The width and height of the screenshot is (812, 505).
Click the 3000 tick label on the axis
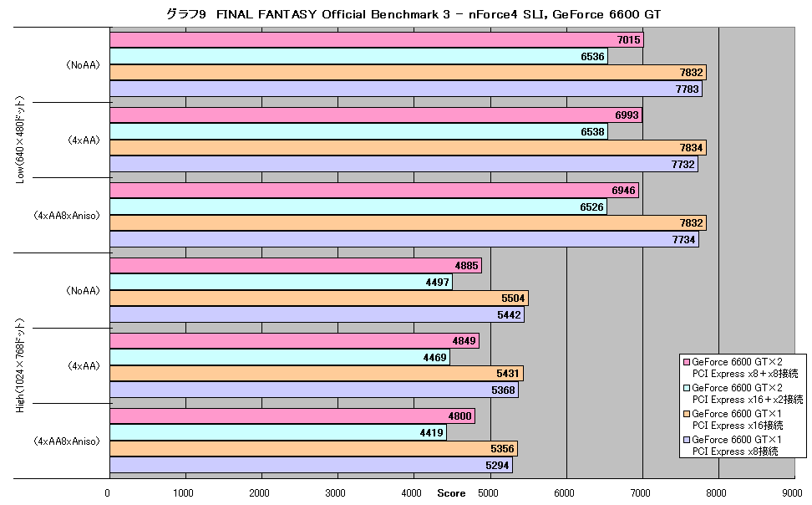click(335, 493)
